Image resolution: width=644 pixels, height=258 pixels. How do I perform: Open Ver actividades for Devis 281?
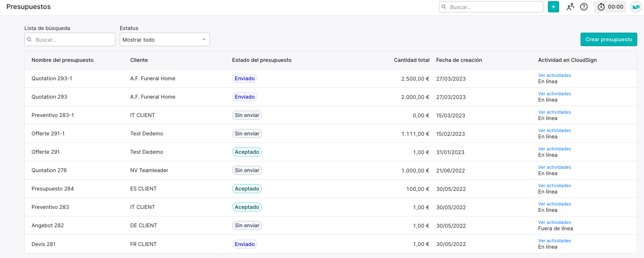[x=554, y=241]
